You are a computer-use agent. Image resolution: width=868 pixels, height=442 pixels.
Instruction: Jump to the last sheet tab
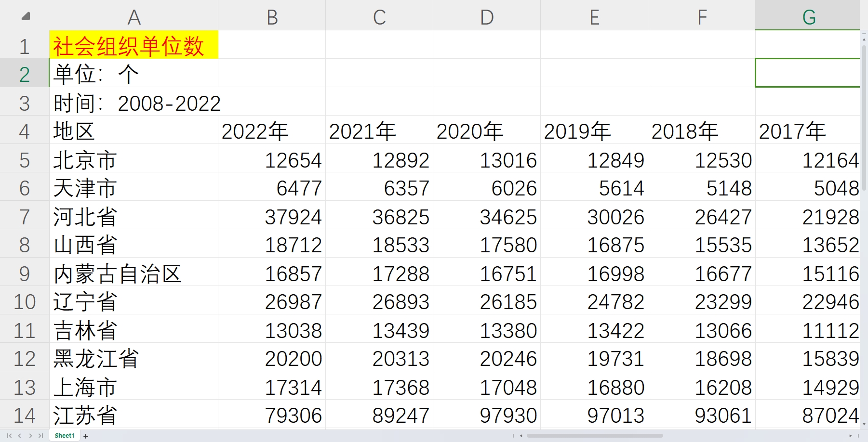41,436
